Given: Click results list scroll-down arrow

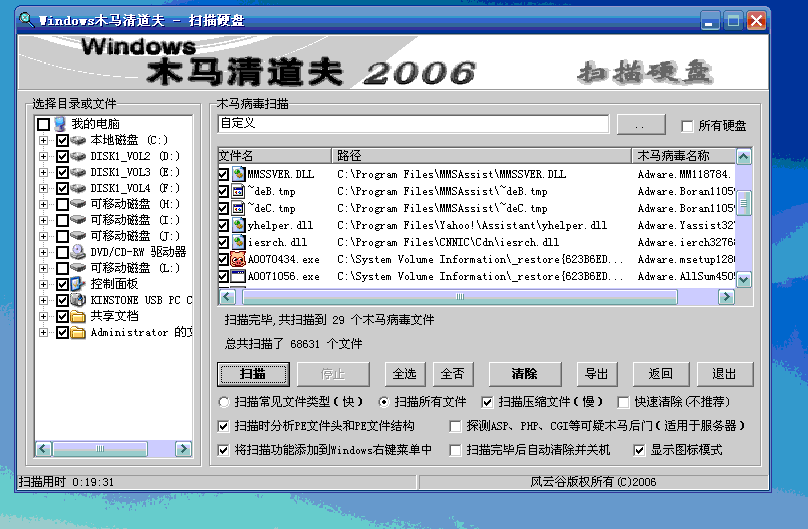Looking at the screenshot, I should click(x=744, y=280).
